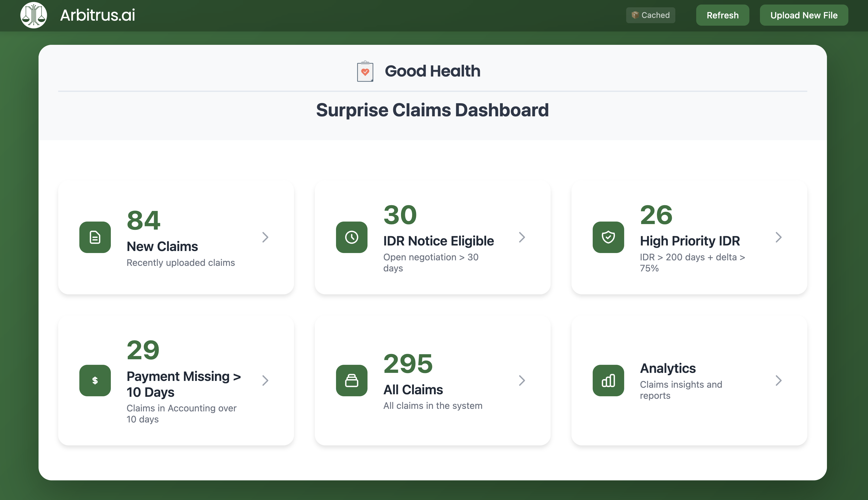The height and width of the screenshot is (500, 868).
Task: Click the Refresh button
Action: pos(722,15)
